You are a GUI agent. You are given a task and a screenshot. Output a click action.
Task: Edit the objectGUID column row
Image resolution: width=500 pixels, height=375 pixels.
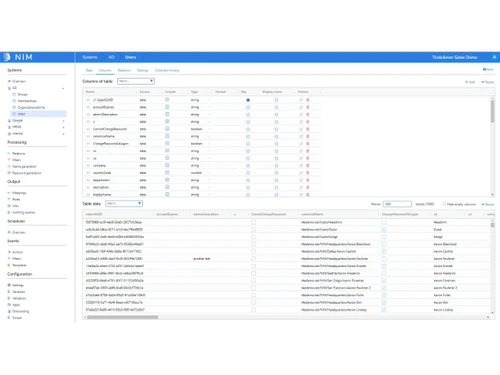301,100
